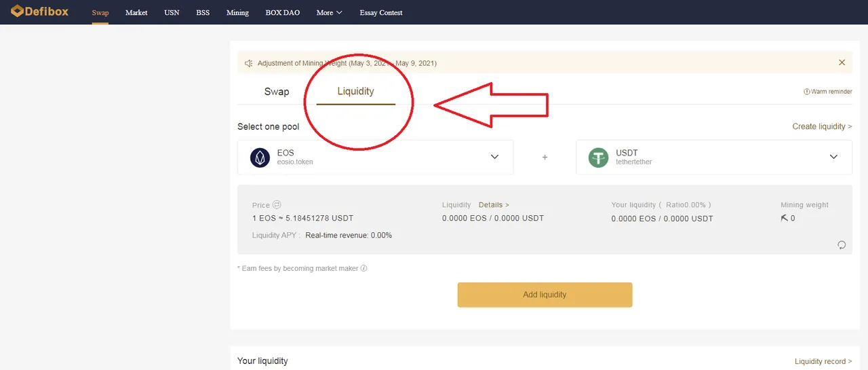The height and width of the screenshot is (370, 868).
Task: Expand the USDT token dropdown
Action: (833, 157)
